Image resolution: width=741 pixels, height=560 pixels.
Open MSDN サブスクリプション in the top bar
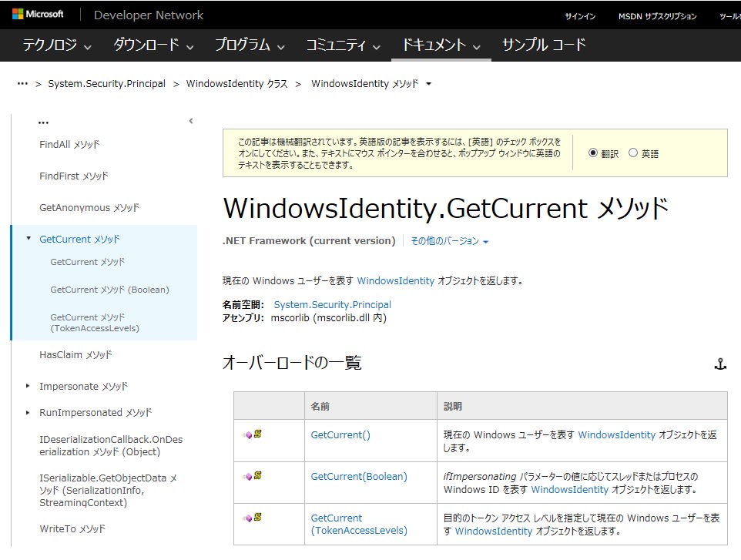657,16
